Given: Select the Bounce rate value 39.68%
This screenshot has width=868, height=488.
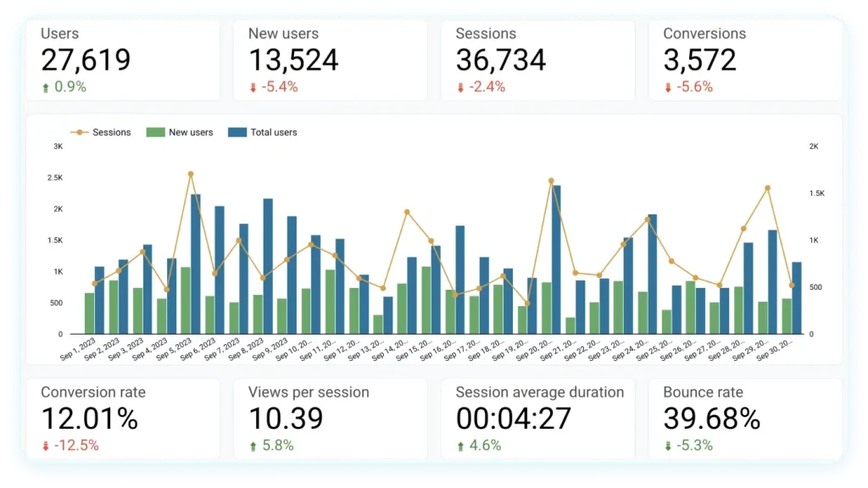Looking at the screenshot, I should 712,419.
